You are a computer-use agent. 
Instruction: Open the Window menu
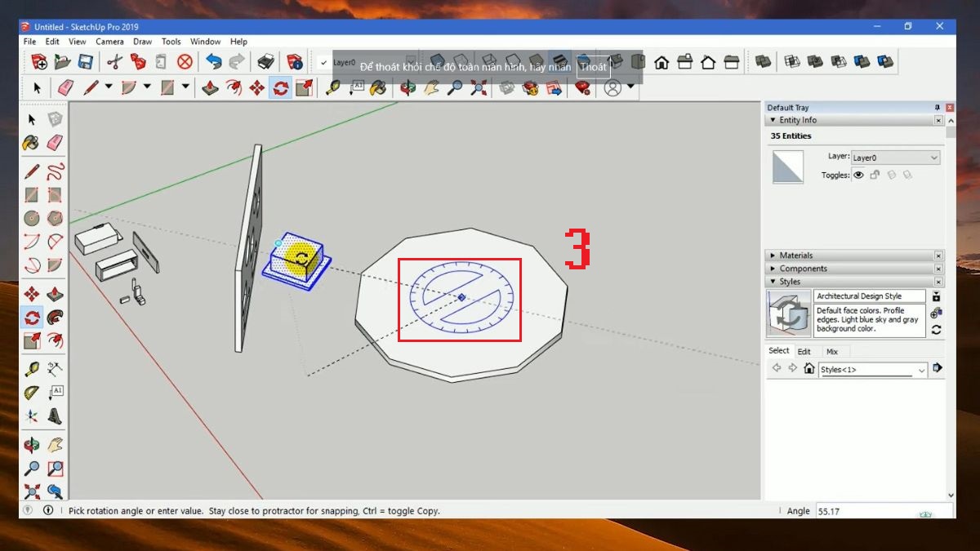click(x=205, y=42)
